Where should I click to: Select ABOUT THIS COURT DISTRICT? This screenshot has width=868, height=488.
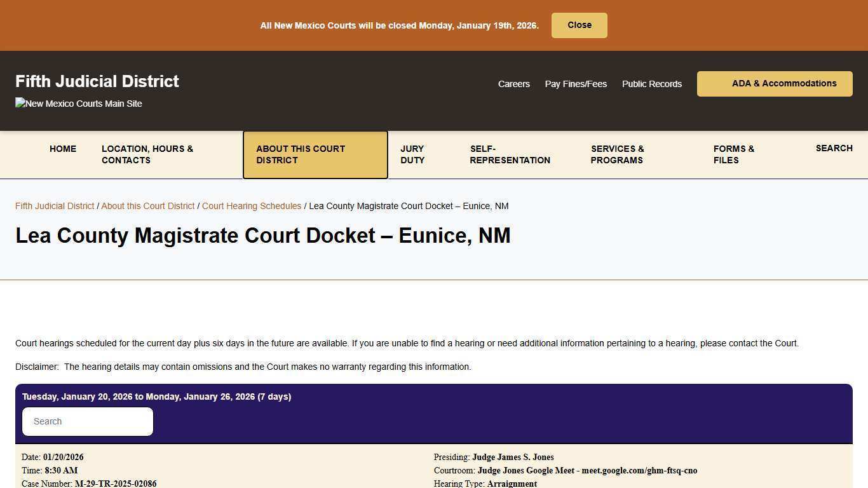coord(301,154)
